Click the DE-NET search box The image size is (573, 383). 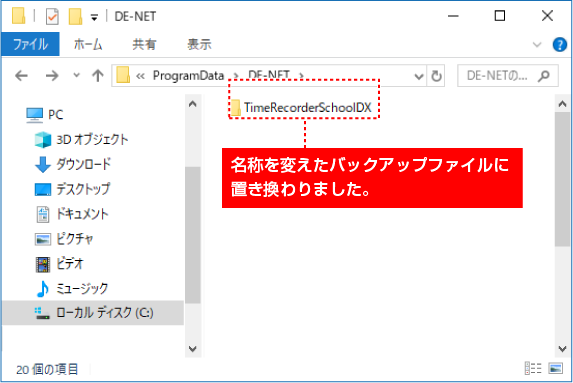(508, 76)
